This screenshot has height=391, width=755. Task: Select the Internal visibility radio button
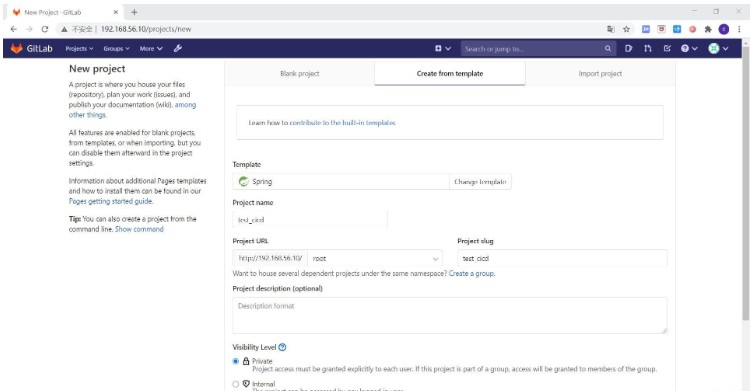pyautogui.click(x=236, y=384)
